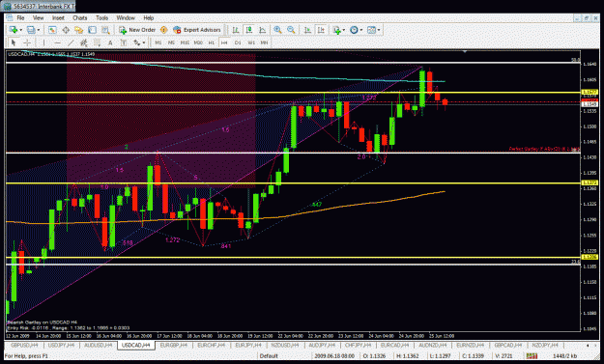The width and height of the screenshot is (604, 364).
Task: Toggle Chart Shift from right border
Action: [321, 30]
